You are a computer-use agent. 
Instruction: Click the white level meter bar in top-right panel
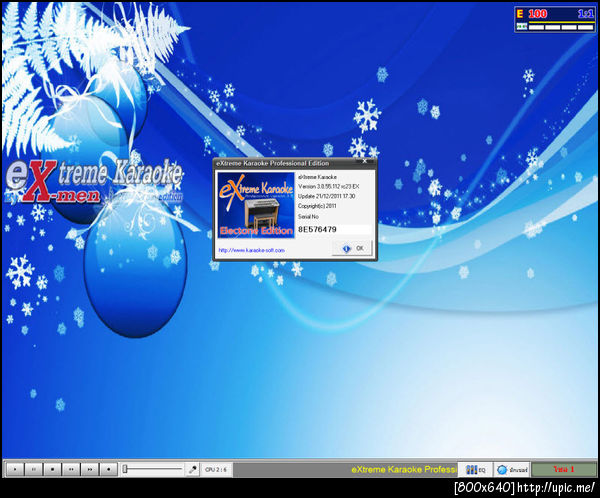[x=561, y=27]
